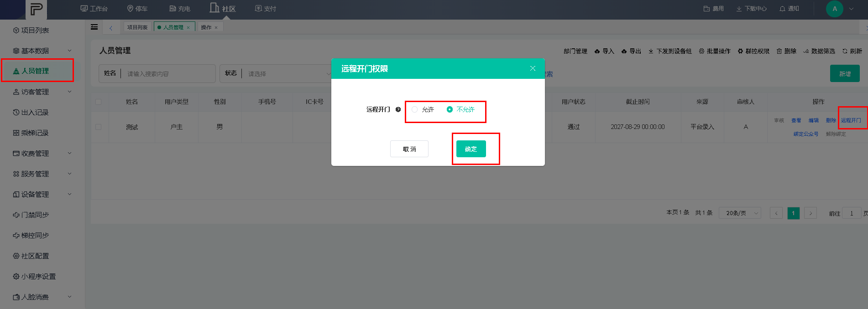Click the user avatar A
The width and height of the screenshot is (868, 309).
pos(835,9)
